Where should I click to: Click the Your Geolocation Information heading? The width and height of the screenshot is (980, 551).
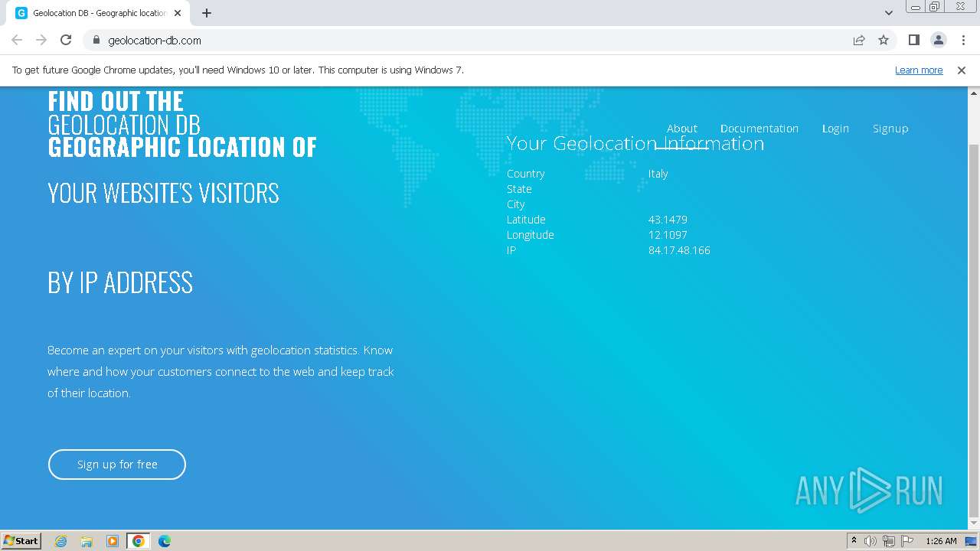pos(635,143)
